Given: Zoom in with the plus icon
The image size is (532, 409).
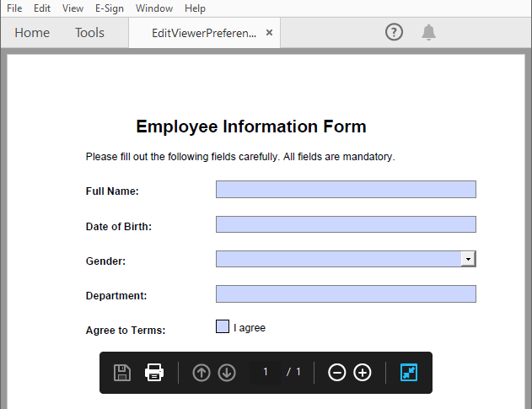Looking at the screenshot, I should [363, 373].
